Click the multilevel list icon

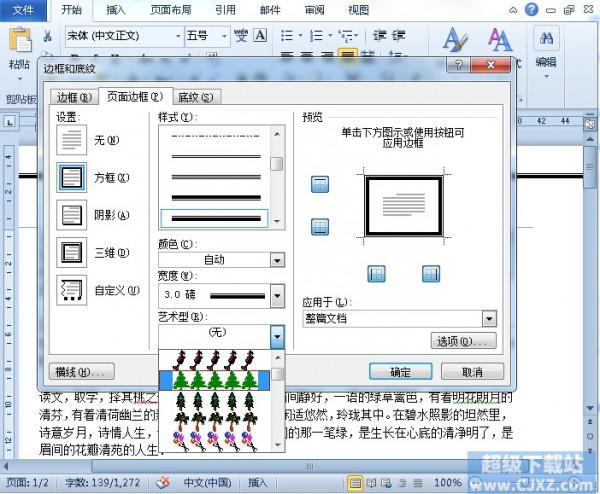pyautogui.click(x=346, y=36)
